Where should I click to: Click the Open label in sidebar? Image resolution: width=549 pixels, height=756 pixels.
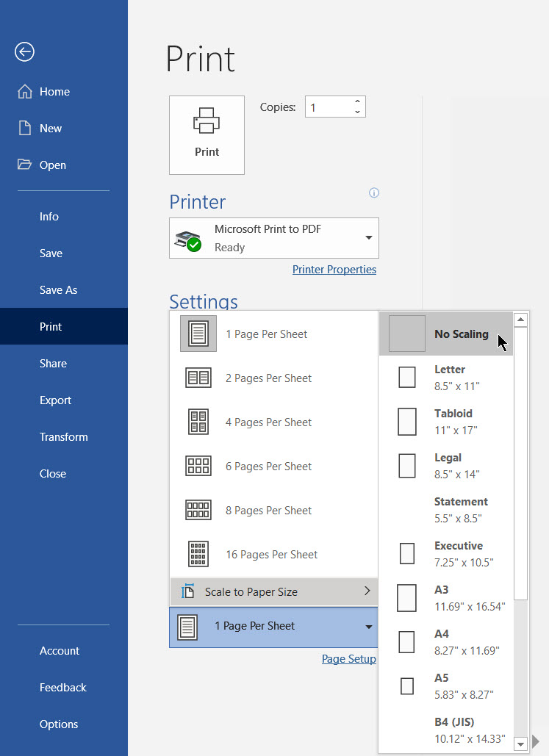click(53, 165)
